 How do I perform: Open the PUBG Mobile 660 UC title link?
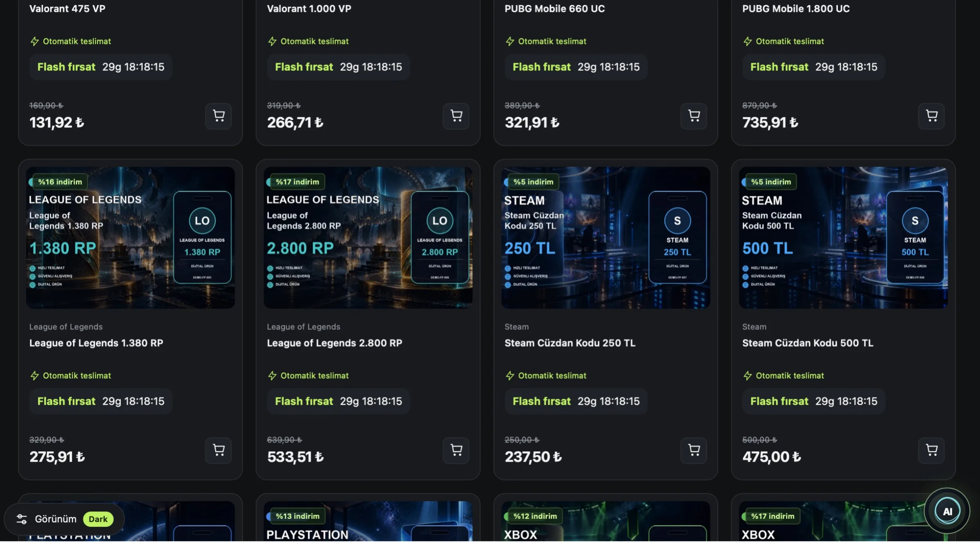555,9
